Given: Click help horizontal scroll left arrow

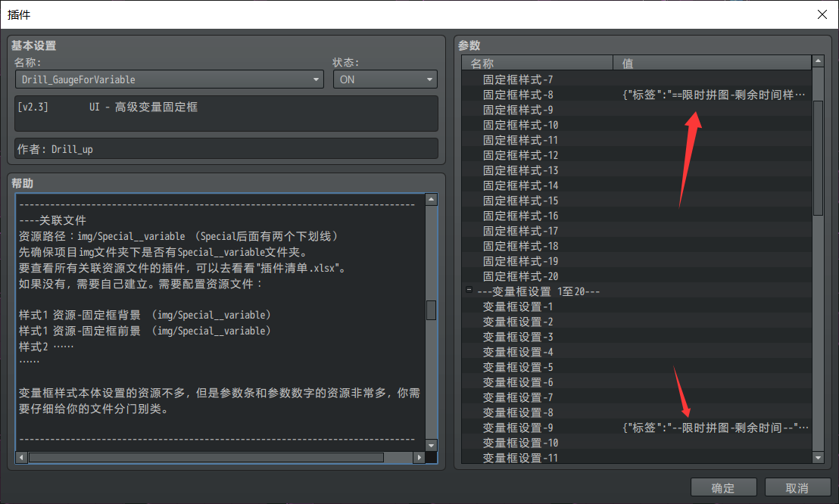Looking at the screenshot, I should tap(21, 457).
